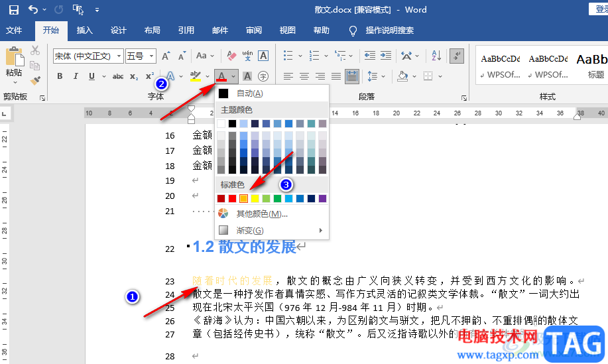Viewport: 608px width, 364px height.
Task: Toggle strikethrough formatting
Action: click(x=118, y=77)
